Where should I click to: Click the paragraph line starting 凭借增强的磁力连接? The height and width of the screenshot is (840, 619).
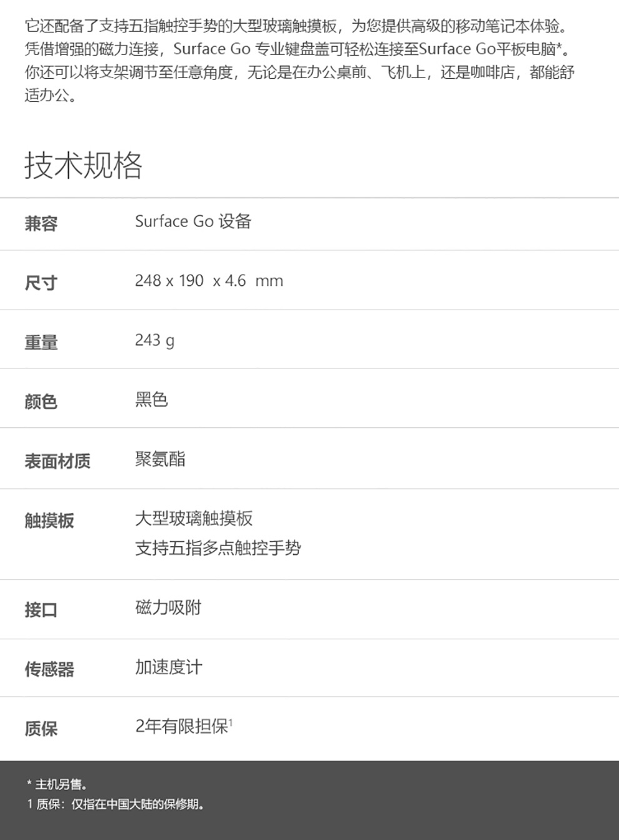click(297, 49)
